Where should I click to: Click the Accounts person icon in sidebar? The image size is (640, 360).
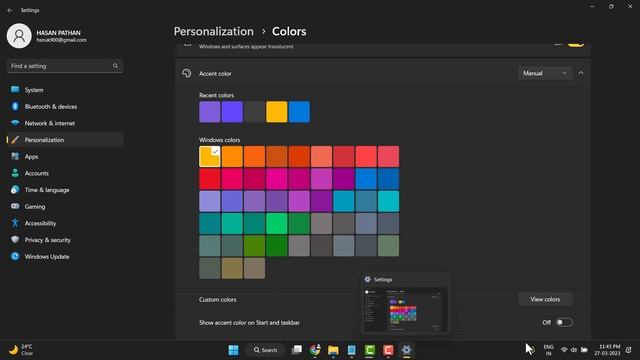[x=15, y=173]
